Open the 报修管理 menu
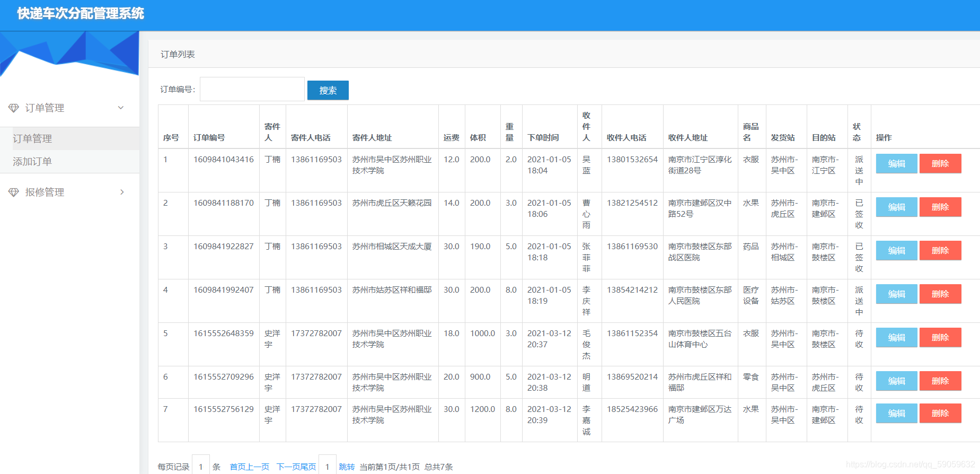 coord(45,192)
